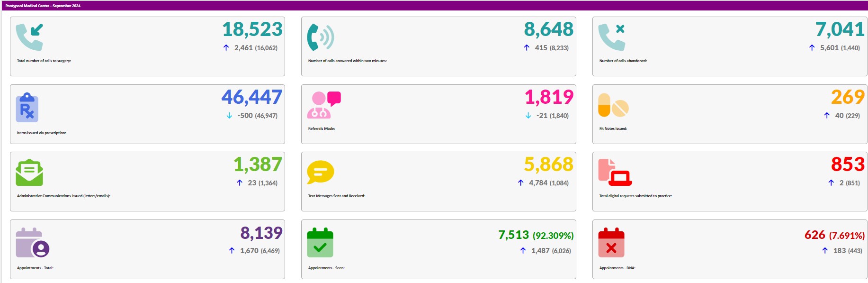Click the red X appointments DNA icon
This screenshot has width=868, height=283.
coord(611,243)
